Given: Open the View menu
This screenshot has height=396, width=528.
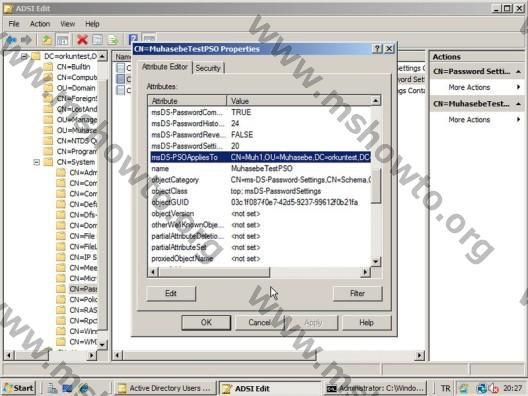Looking at the screenshot, I should pos(68,24).
